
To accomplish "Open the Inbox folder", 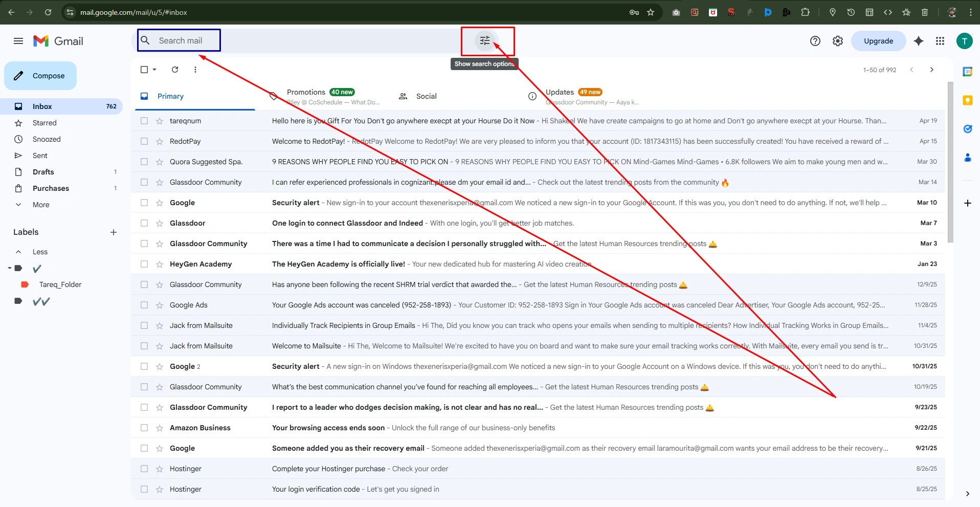I will point(61,106).
